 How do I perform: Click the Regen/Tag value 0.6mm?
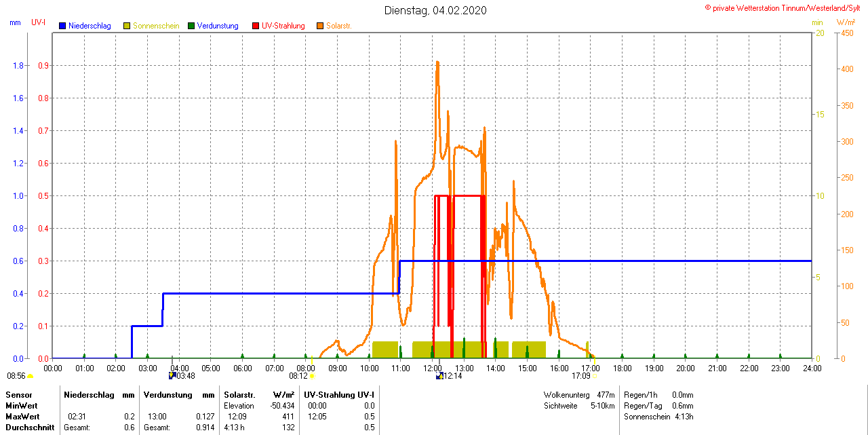[683, 406]
